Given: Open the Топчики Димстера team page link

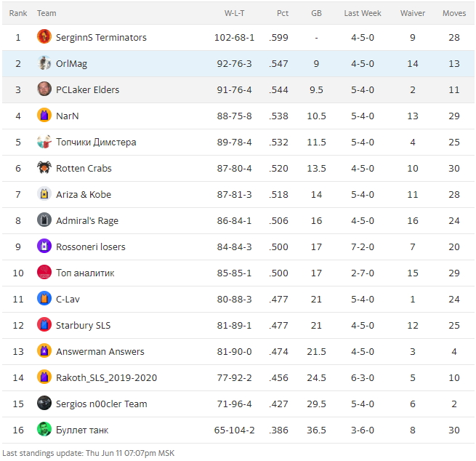Looking at the screenshot, I should point(96,142).
